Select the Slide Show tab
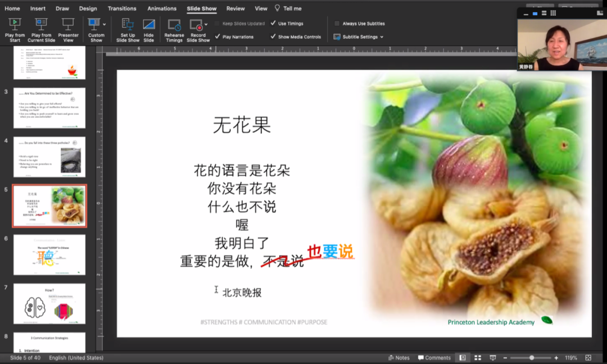This screenshot has width=607, height=364. (202, 8)
